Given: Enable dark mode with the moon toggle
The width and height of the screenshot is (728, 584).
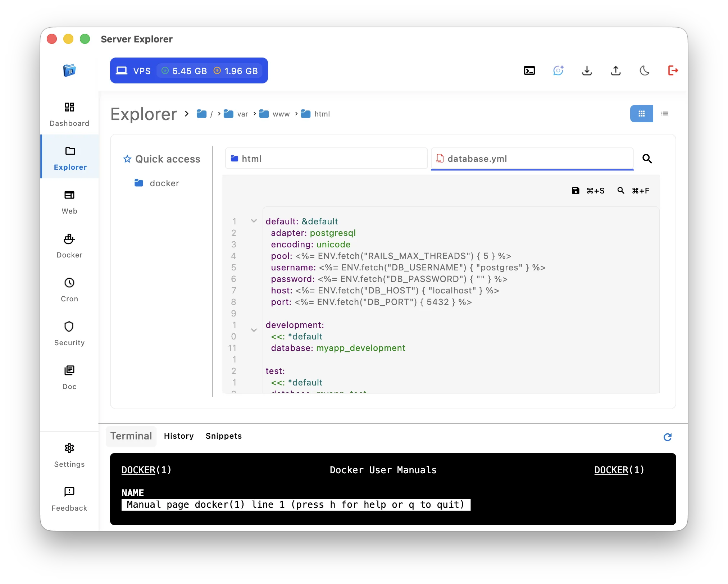Looking at the screenshot, I should coord(644,70).
